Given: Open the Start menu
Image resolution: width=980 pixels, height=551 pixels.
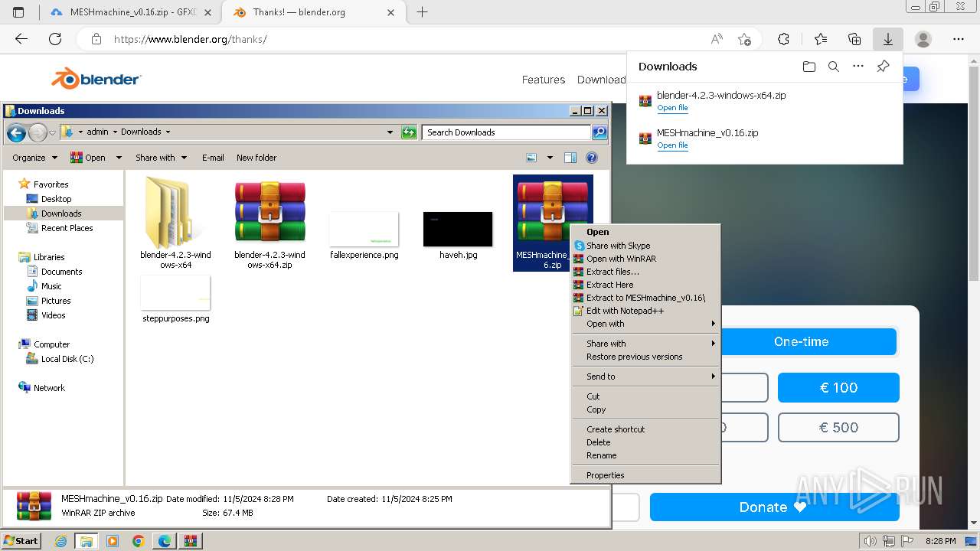Looking at the screenshot, I should (21, 541).
